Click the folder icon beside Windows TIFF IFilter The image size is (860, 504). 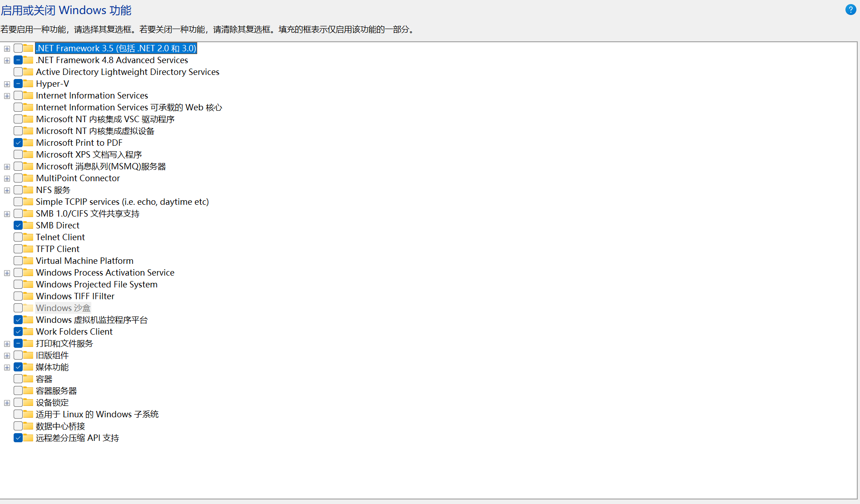28,296
